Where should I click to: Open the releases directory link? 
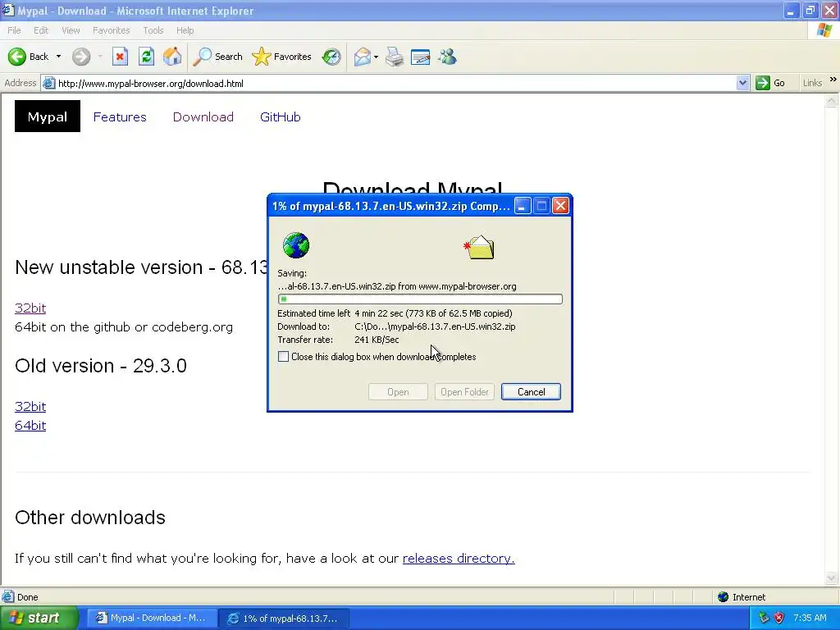(x=459, y=558)
